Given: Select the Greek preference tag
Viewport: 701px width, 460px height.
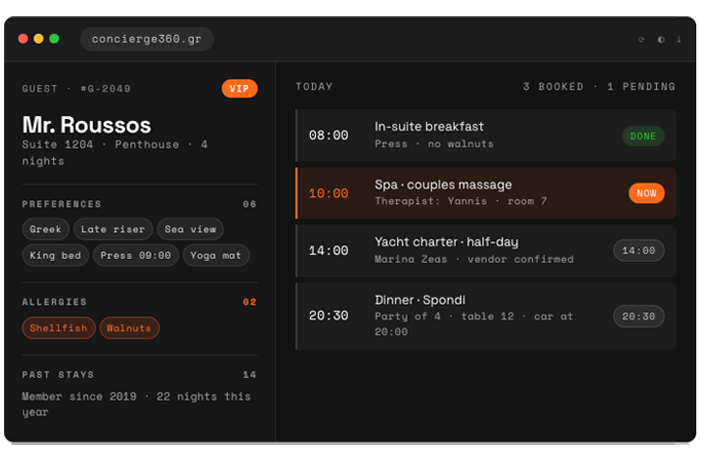Looking at the screenshot, I should [46, 229].
